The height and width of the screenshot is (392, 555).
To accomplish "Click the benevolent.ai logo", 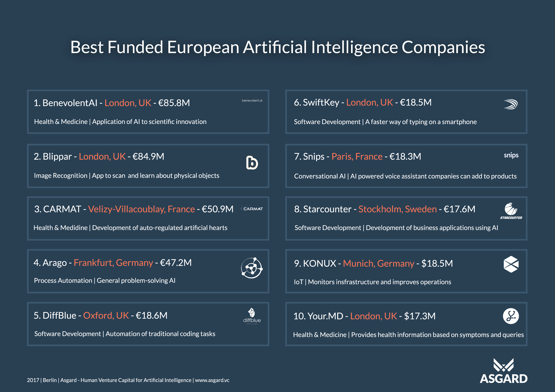I will (252, 101).
